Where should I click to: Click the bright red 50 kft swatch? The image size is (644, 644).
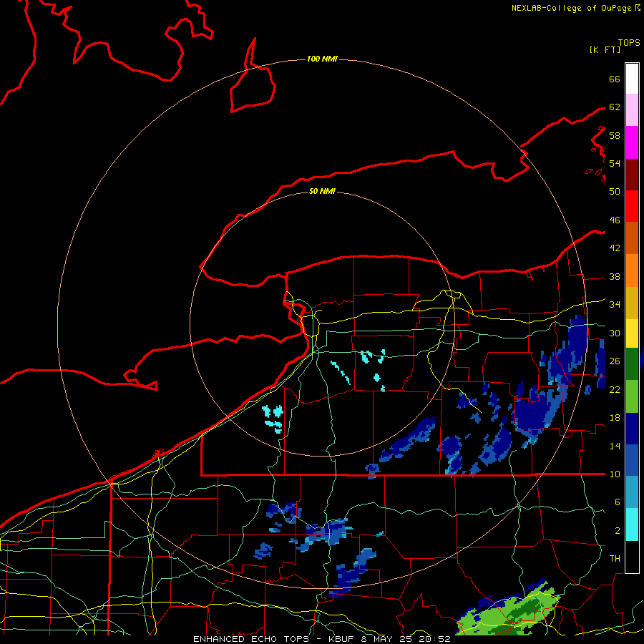[x=632, y=207]
